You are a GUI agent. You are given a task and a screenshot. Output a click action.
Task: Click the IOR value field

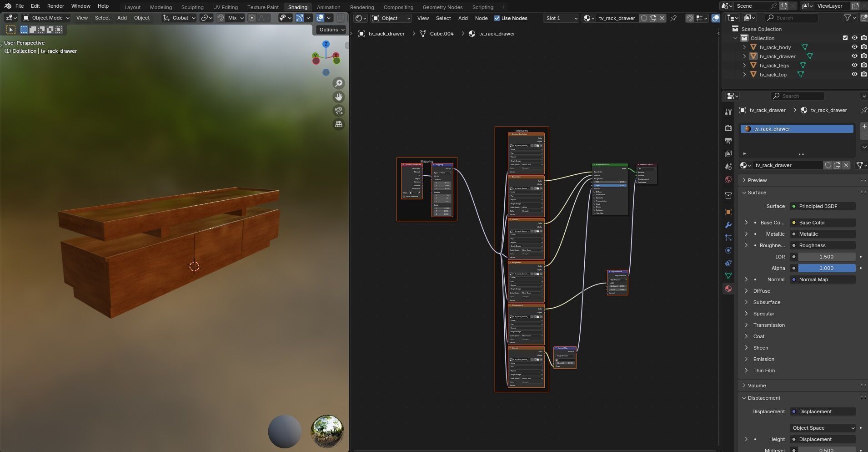pos(827,257)
